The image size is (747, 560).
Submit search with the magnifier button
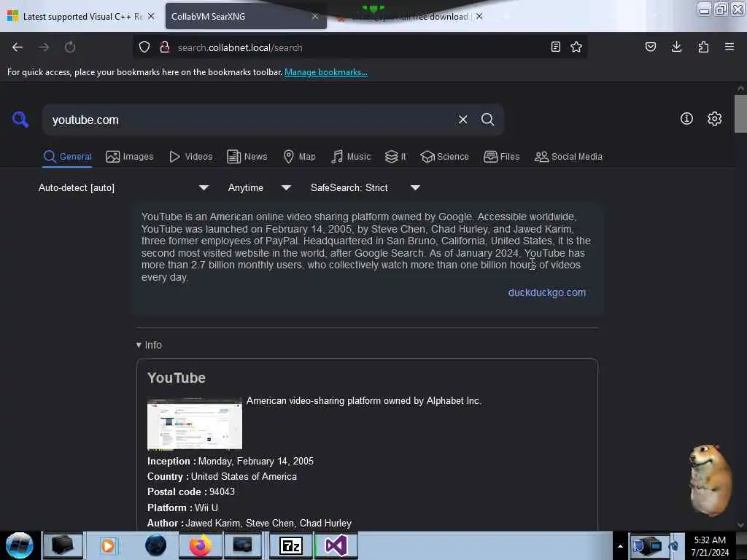(x=488, y=120)
